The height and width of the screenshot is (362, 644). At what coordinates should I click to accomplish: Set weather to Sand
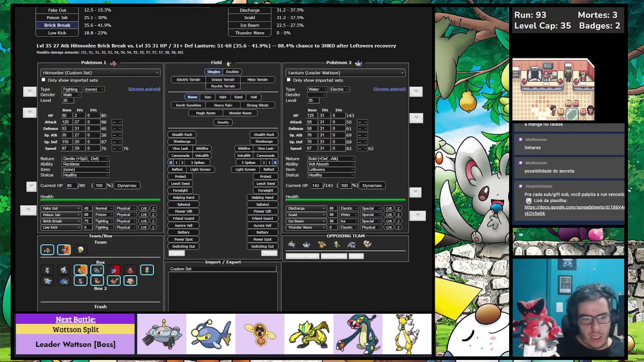point(238,97)
